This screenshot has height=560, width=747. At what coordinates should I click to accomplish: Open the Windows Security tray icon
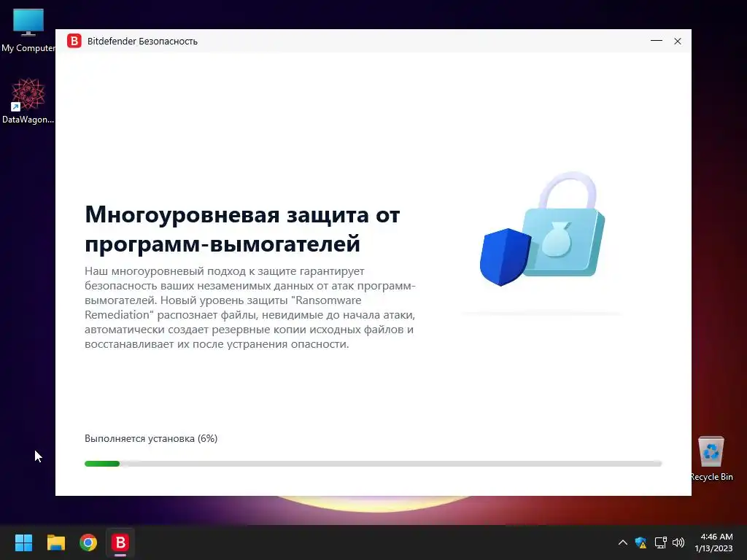[640, 542]
